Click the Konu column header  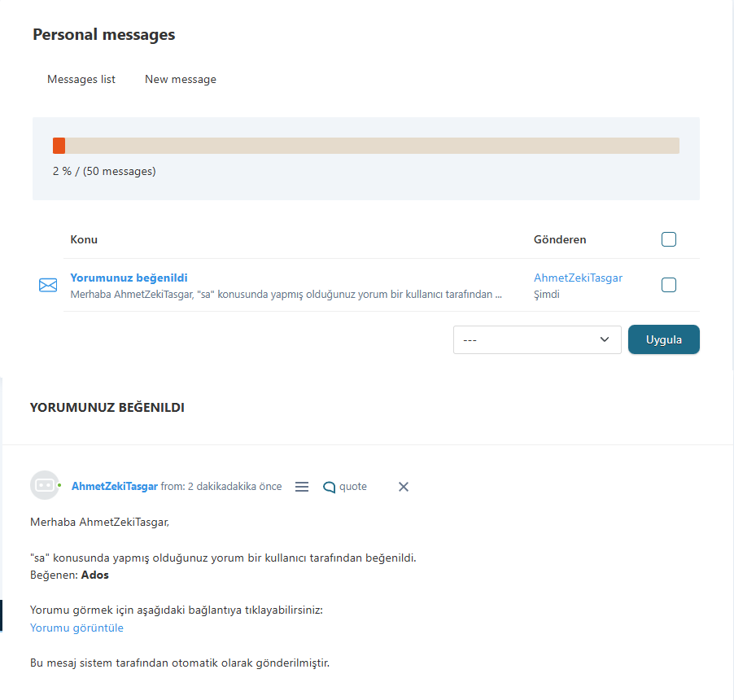coord(84,239)
